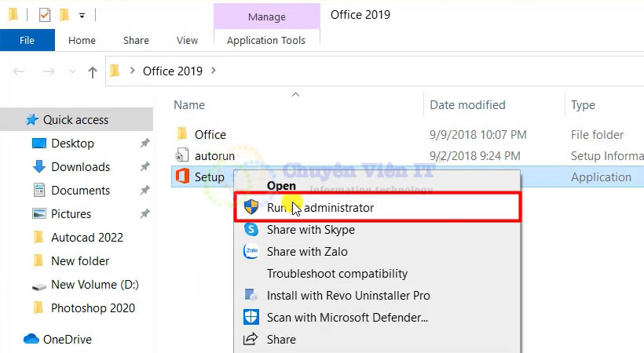Click the Revo Uninstaller Pro icon

[x=251, y=296]
